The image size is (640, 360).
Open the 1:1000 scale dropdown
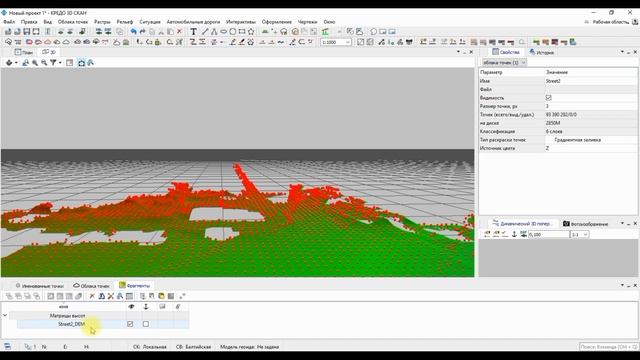(348, 42)
